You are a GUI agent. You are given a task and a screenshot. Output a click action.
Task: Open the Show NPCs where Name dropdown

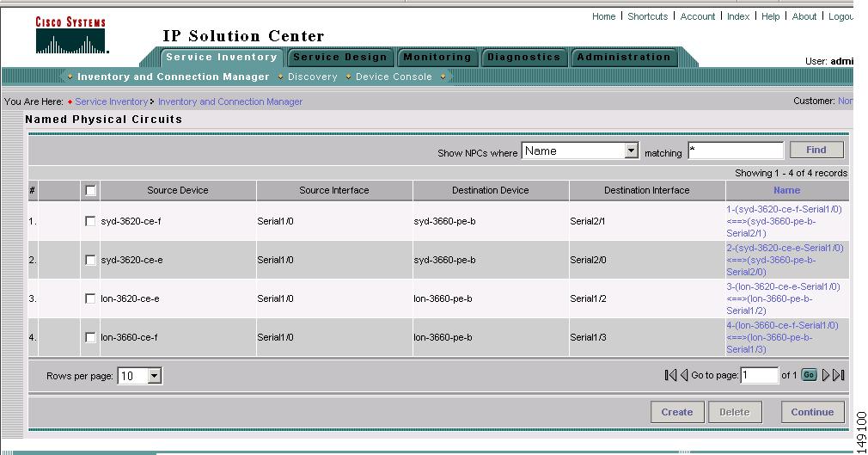[x=580, y=151]
